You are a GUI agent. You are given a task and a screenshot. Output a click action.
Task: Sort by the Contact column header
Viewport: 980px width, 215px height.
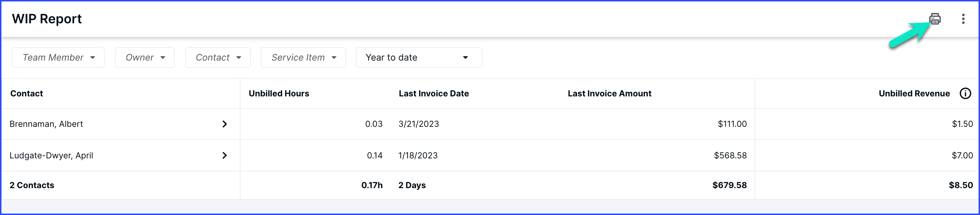pyautogui.click(x=27, y=94)
